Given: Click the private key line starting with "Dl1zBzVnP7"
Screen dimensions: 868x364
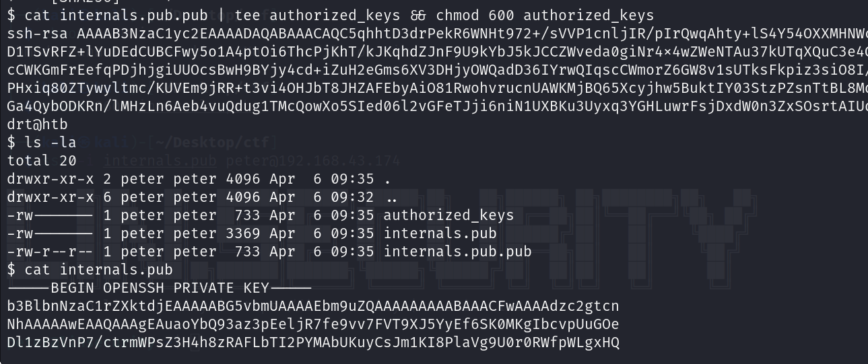Looking at the screenshot, I should pos(313,342).
